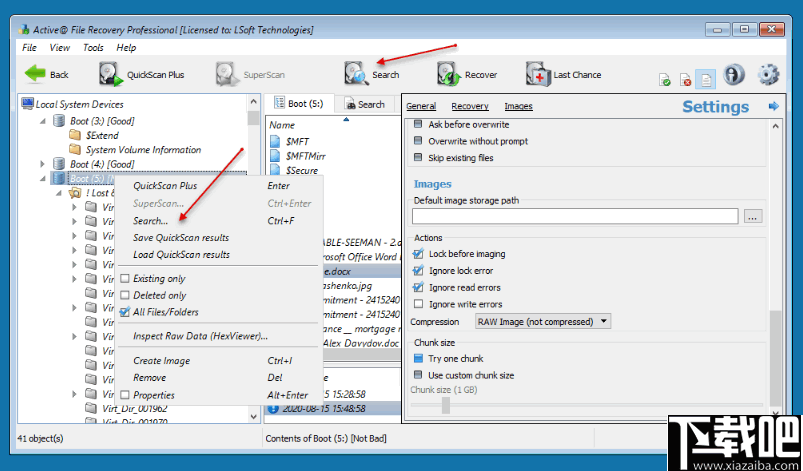Collapse the Boot (5:) tree node
The image size is (803, 471).
click(43, 178)
